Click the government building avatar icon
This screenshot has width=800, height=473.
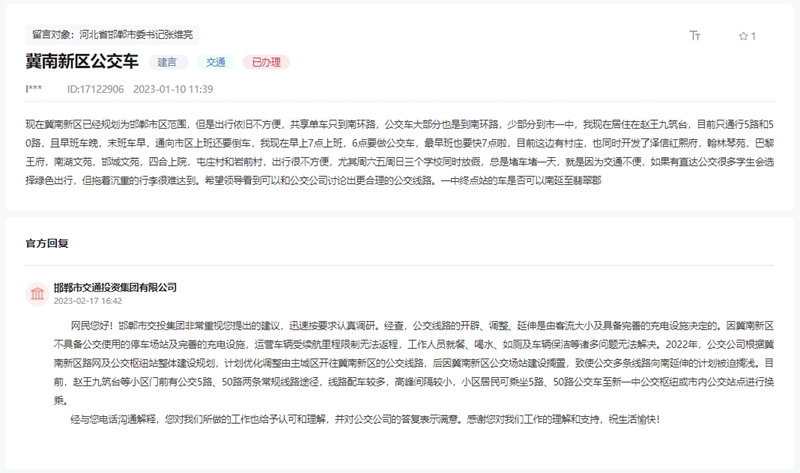37,294
